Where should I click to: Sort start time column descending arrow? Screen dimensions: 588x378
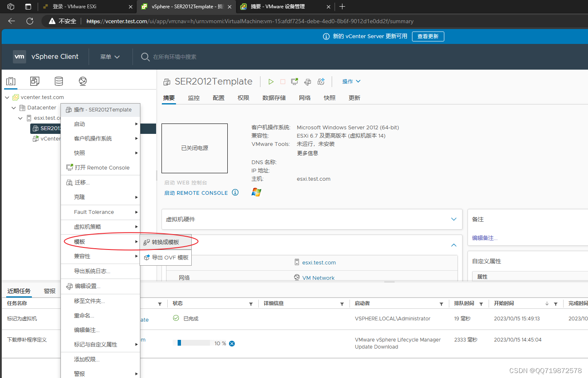pyautogui.click(x=547, y=304)
